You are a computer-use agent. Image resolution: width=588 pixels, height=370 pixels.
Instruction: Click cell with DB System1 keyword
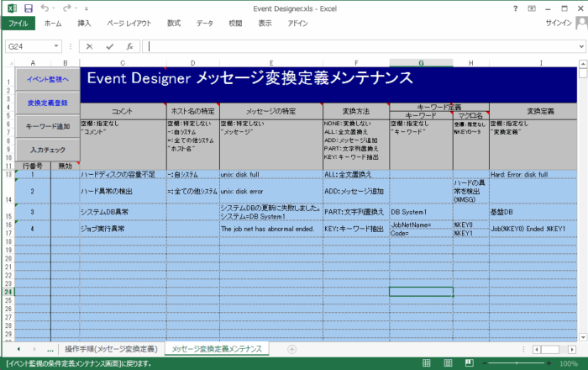pos(421,212)
